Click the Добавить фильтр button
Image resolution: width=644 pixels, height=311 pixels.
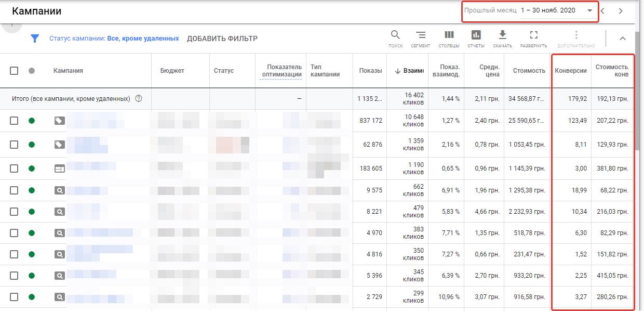(x=222, y=38)
